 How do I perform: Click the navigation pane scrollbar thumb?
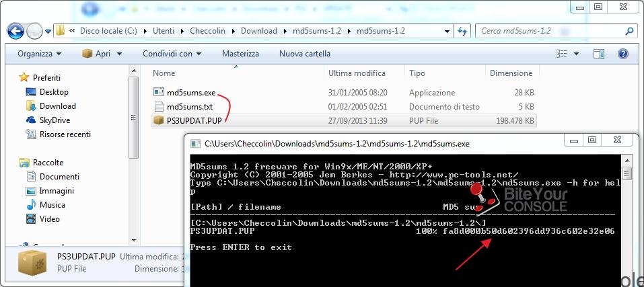[x=133, y=117]
